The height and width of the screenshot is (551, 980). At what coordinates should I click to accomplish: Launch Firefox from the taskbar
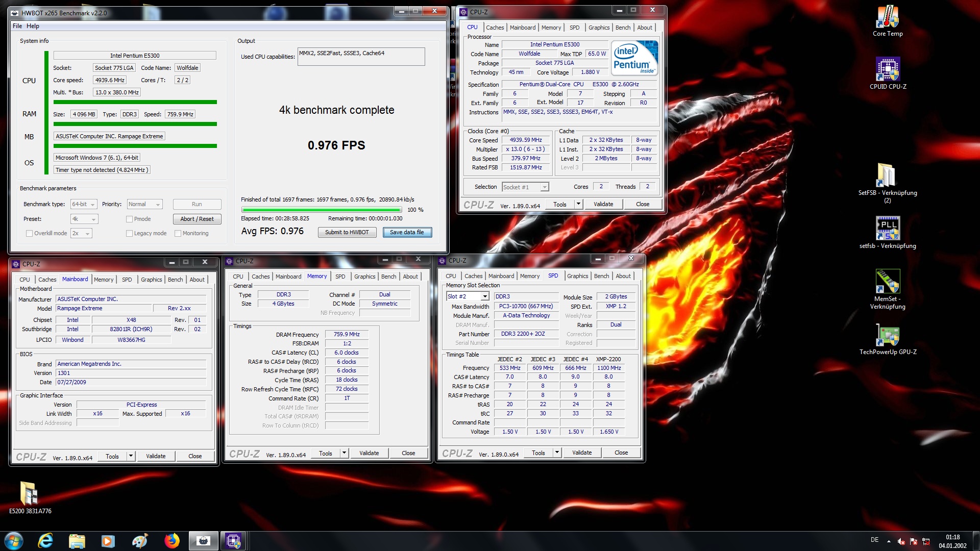pos(171,541)
